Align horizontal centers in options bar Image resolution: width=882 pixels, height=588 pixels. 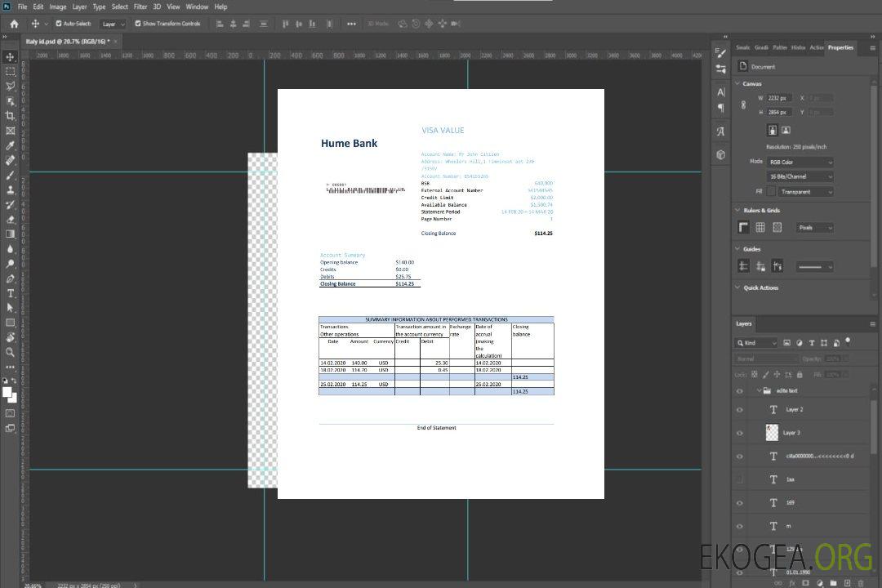[x=233, y=24]
